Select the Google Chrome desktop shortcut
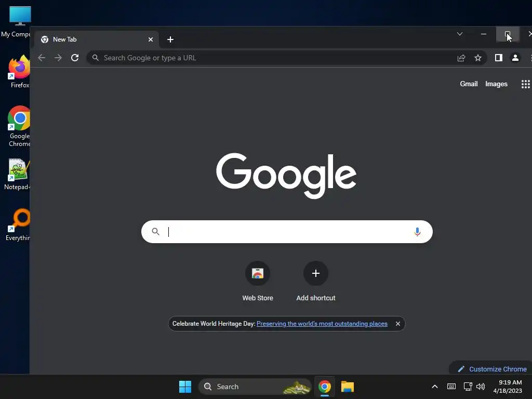532x399 pixels. 20,126
